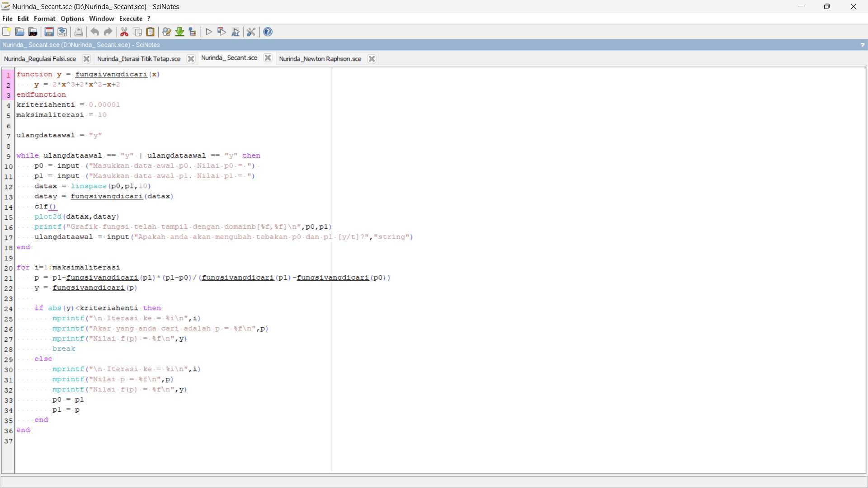Click the Save and Execute icon

pyautogui.click(x=222, y=32)
